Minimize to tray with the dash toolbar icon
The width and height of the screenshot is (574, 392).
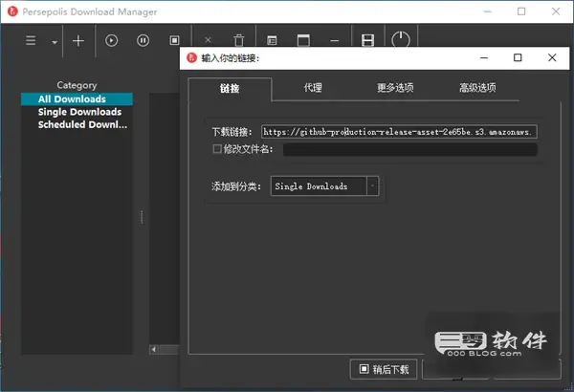pos(334,41)
